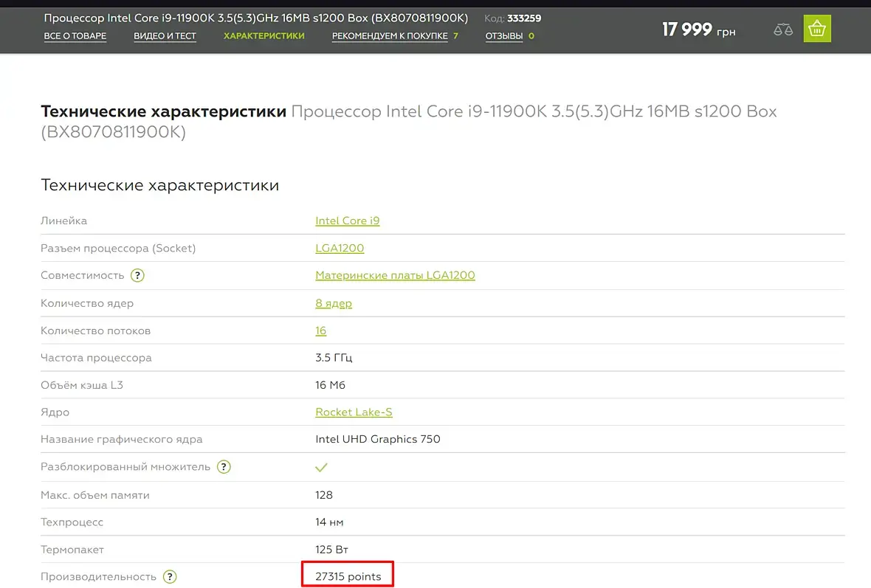Click reviews count badge 0
This screenshot has width=871, height=588.
pos(531,36)
